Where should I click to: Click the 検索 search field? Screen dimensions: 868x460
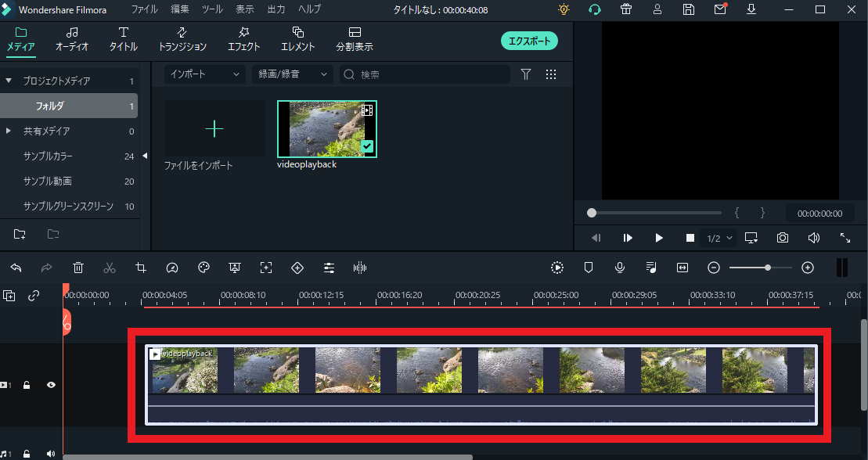(x=424, y=74)
